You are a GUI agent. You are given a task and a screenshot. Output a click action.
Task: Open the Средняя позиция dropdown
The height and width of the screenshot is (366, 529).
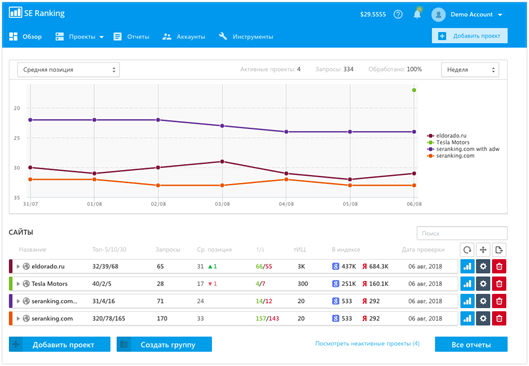[68, 69]
